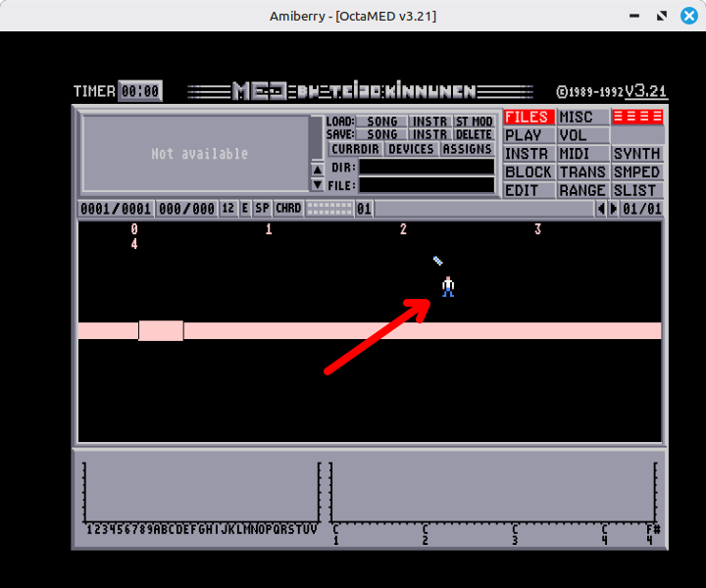Close the Amiberry window
706x588 pixels.
coord(689,16)
